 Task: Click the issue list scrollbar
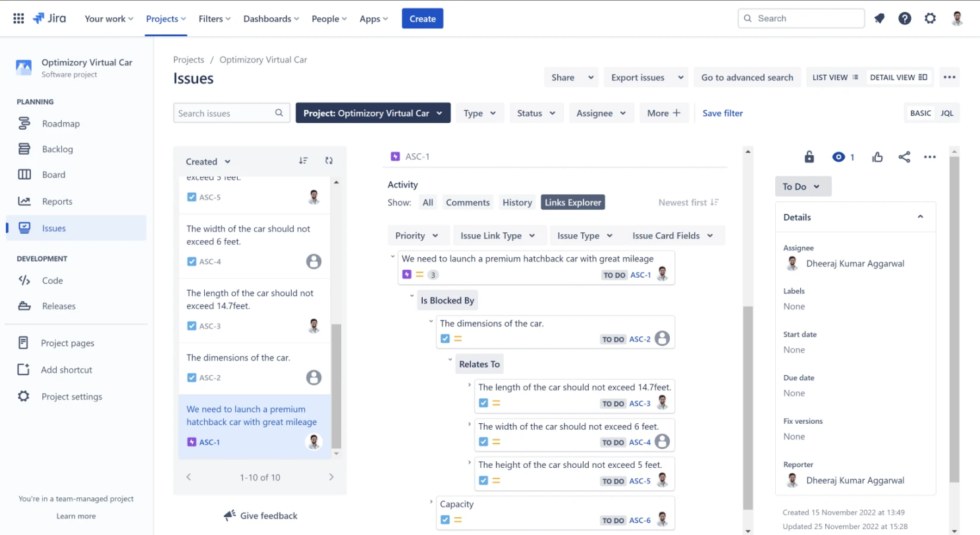coord(337,386)
